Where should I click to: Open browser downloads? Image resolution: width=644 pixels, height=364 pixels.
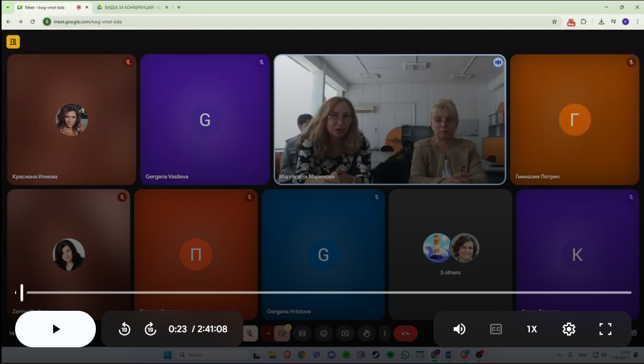point(601,22)
